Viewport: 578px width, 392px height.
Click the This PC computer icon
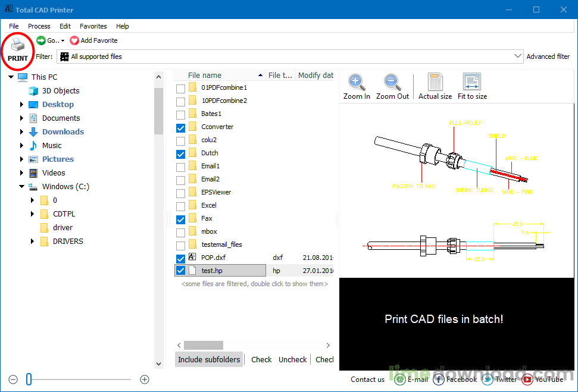[x=23, y=77]
